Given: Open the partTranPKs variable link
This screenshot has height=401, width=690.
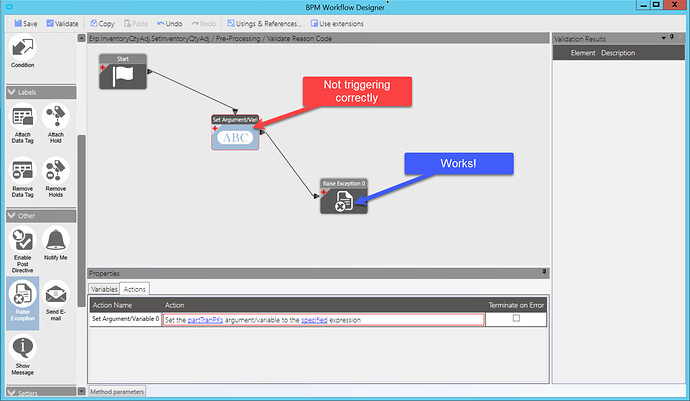Looking at the screenshot, I should coord(206,320).
